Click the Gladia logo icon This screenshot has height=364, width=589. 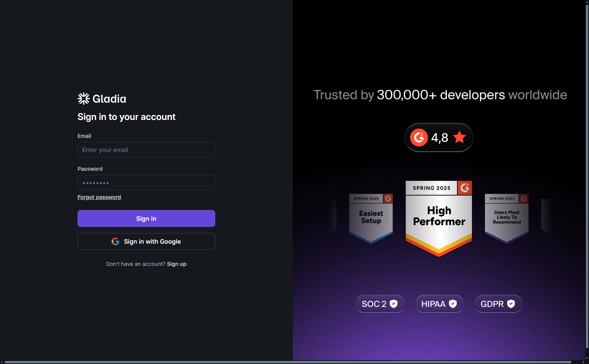click(83, 99)
